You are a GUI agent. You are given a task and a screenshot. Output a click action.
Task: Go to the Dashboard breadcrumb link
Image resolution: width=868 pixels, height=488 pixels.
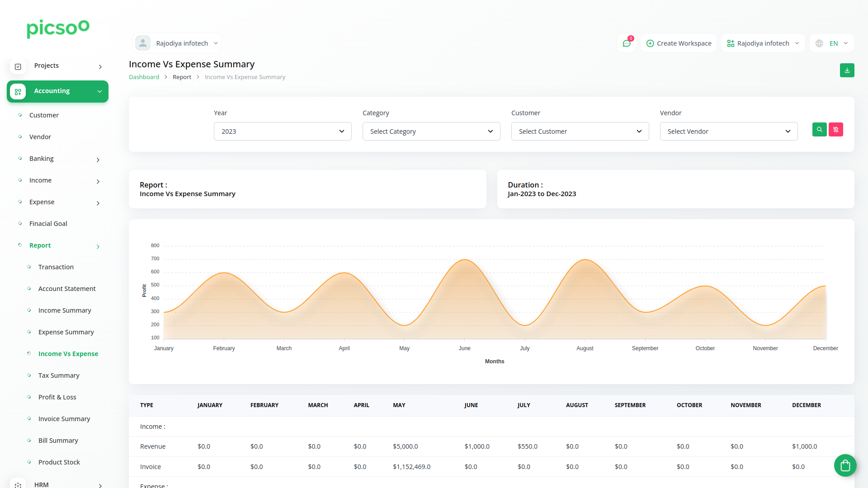click(144, 77)
